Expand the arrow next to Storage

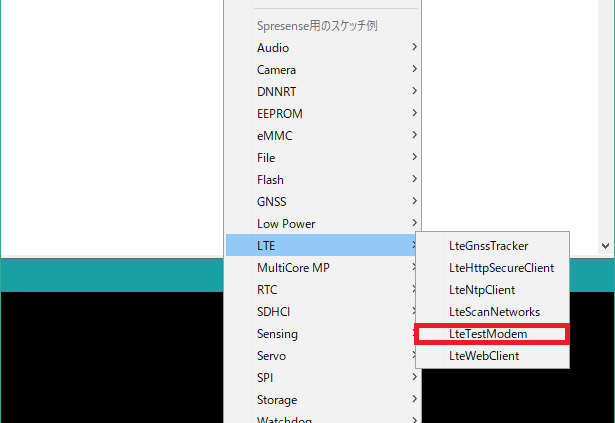click(x=414, y=398)
